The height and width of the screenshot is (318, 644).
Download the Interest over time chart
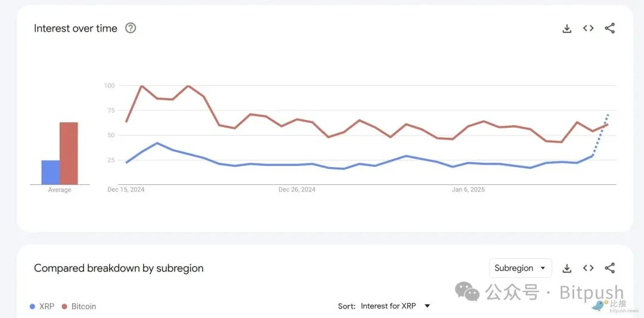point(567,28)
